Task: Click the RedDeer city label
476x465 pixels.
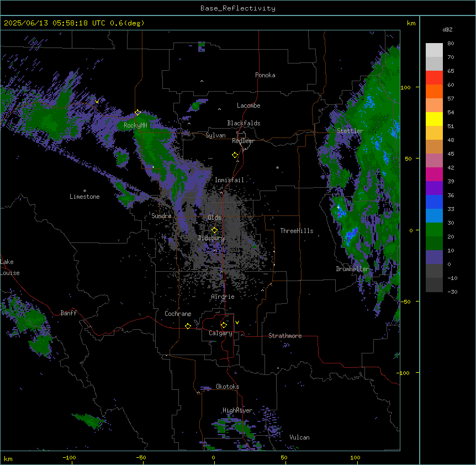Action: click(x=243, y=141)
